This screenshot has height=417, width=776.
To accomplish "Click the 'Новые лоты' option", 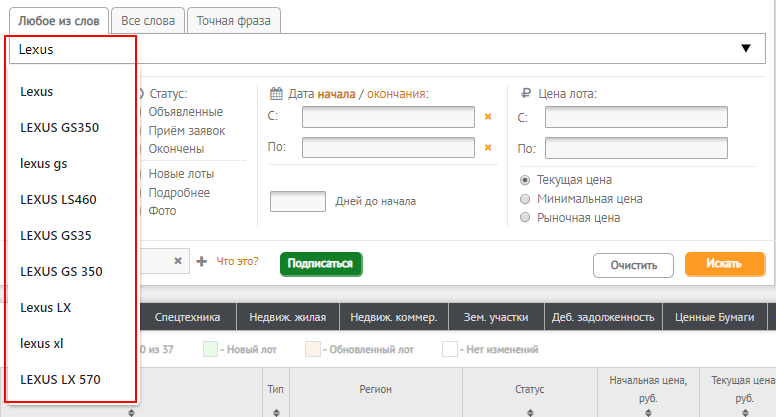I will click(x=181, y=174).
